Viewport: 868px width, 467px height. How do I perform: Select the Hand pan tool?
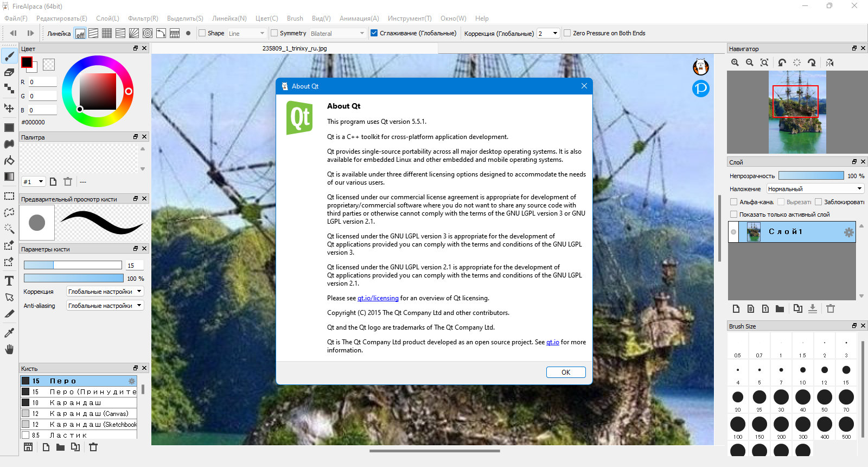[9, 349]
